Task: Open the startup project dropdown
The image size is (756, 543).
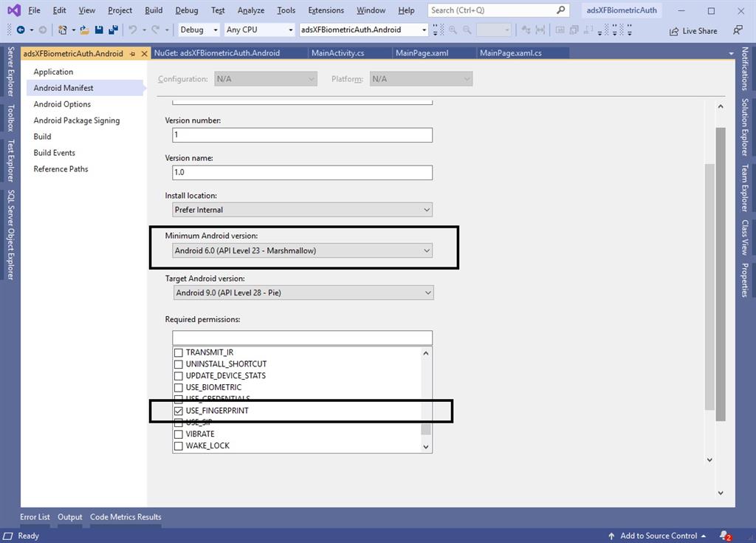Action: 363,30
